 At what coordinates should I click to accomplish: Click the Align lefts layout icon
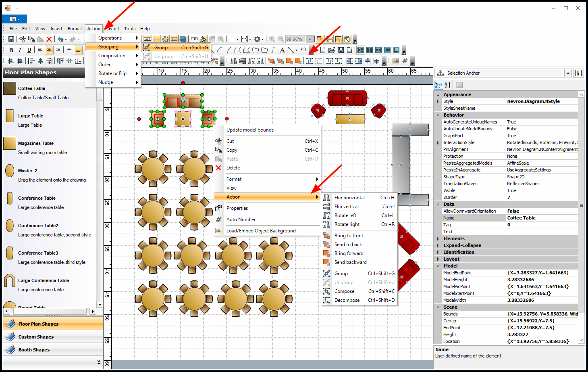click(x=31, y=61)
